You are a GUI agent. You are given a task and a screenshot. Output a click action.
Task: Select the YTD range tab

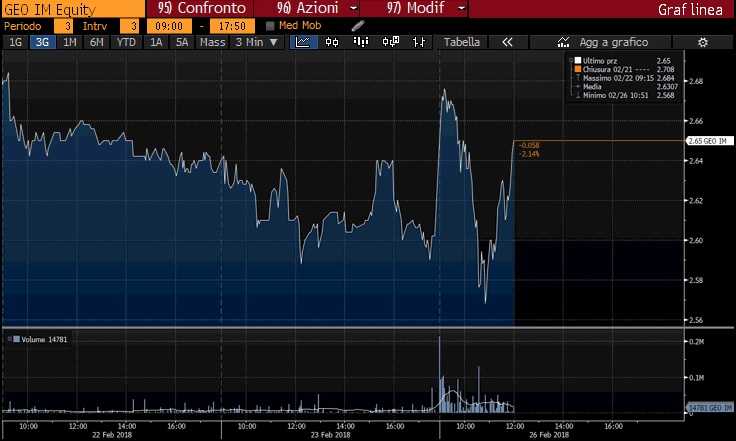click(x=126, y=42)
